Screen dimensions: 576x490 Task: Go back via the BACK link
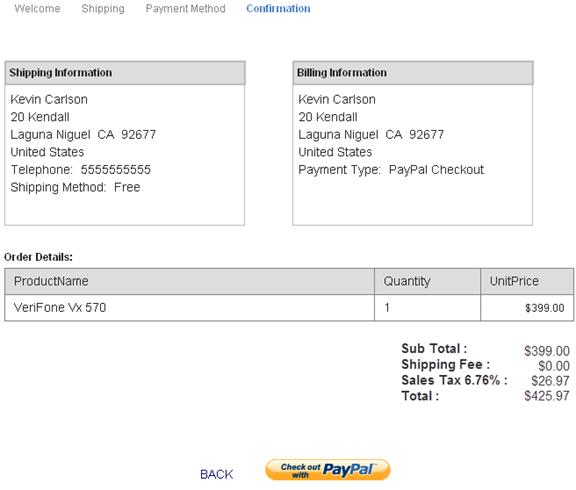point(217,474)
